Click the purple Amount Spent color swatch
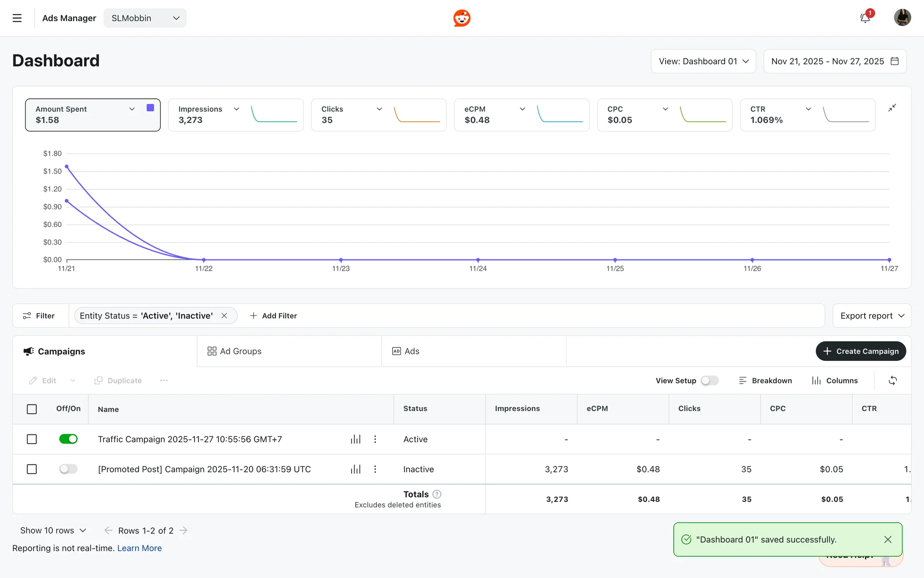Image resolution: width=924 pixels, height=578 pixels. coord(150,108)
